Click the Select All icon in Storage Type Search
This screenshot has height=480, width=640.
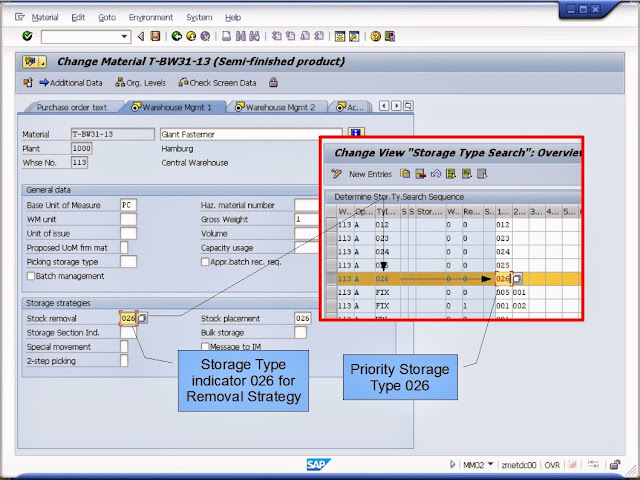click(x=451, y=174)
